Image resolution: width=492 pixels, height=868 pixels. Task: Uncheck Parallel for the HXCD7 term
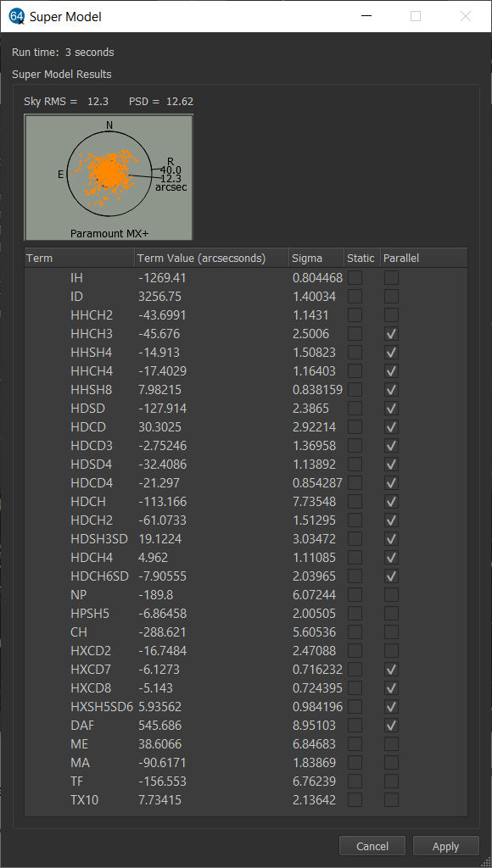point(392,670)
